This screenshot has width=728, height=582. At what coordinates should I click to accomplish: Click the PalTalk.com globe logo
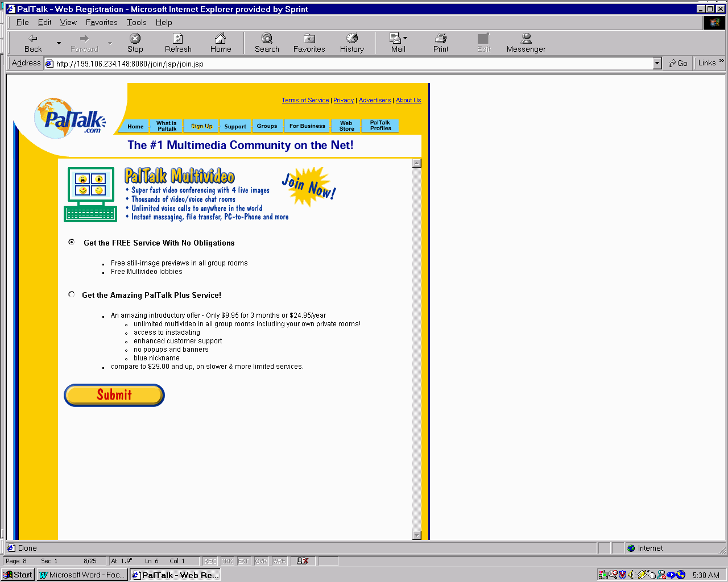[70, 119]
